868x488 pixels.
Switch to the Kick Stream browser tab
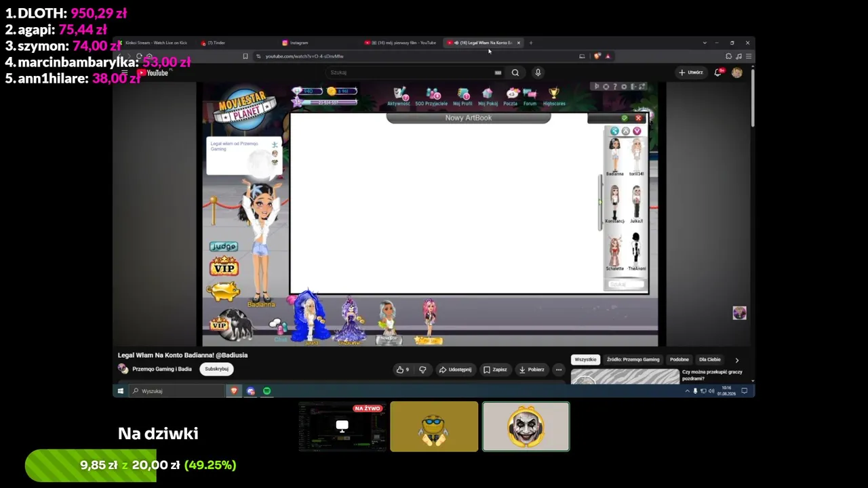click(156, 43)
